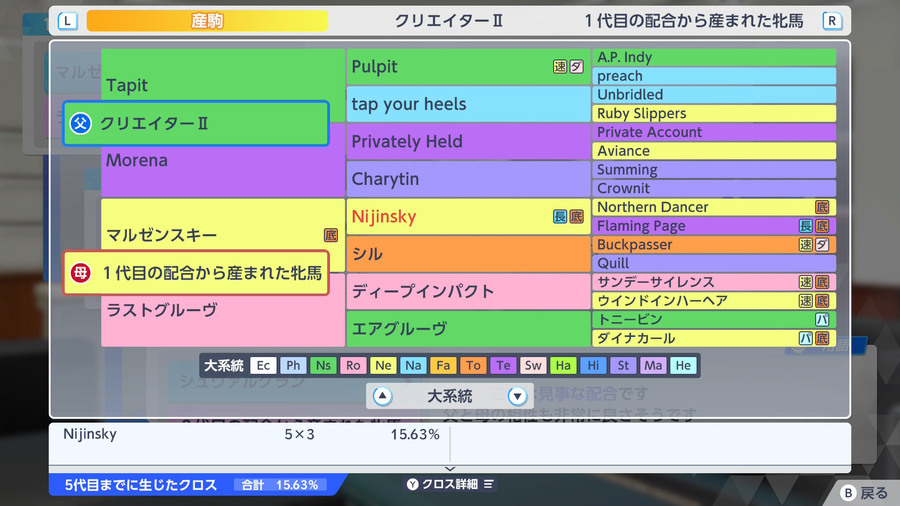Select the sire クリエイターII box
This screenshot has width=900, height=506.
point(196,123)
